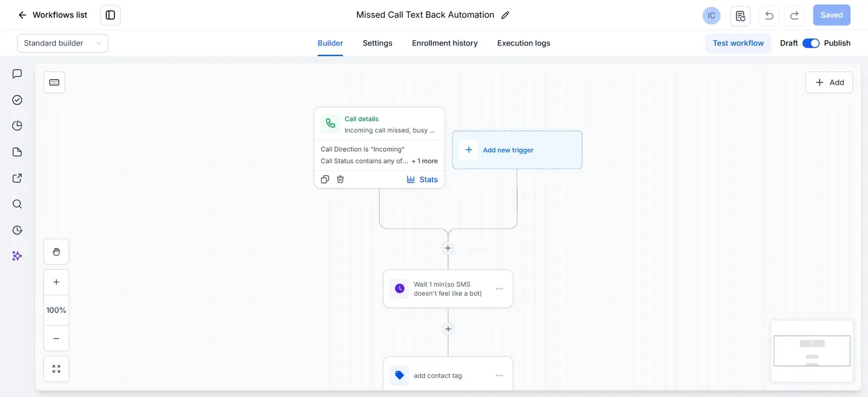Image resolution: width=868 pixels, height=397 pixels.
Task: Click the Add button on the canvas
Action: tap(829, 82)
